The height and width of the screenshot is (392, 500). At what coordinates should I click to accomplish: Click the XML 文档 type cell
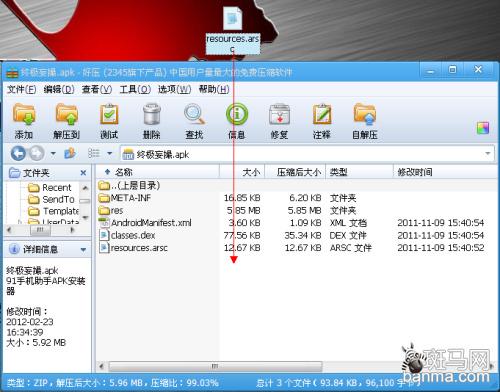pos(348,223)
